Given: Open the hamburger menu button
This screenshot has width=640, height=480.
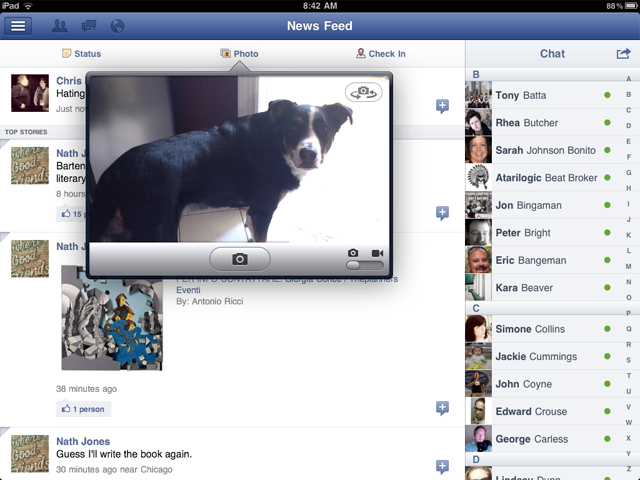Looking at the screenshot, I should (x=18, y=26).
